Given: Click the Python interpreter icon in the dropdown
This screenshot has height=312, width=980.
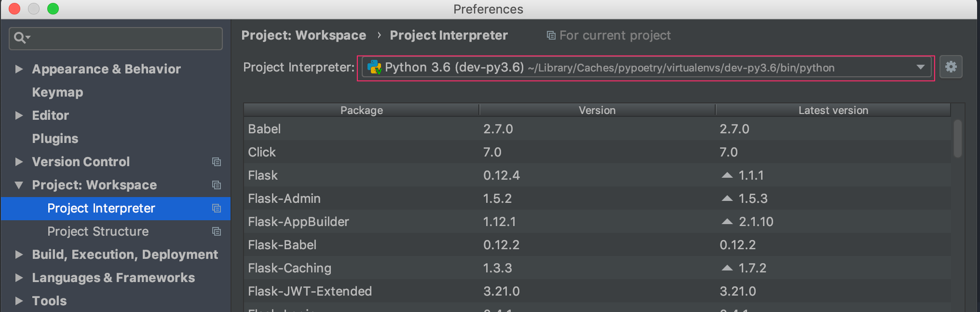Looking at the screenshot, I should click(375, 67).
